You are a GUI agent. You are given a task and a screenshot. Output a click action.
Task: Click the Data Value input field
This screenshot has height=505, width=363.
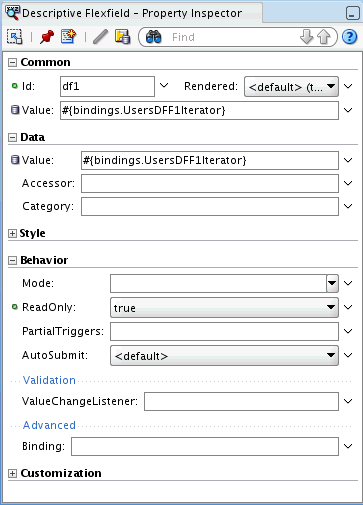click(x=210, y=160)
